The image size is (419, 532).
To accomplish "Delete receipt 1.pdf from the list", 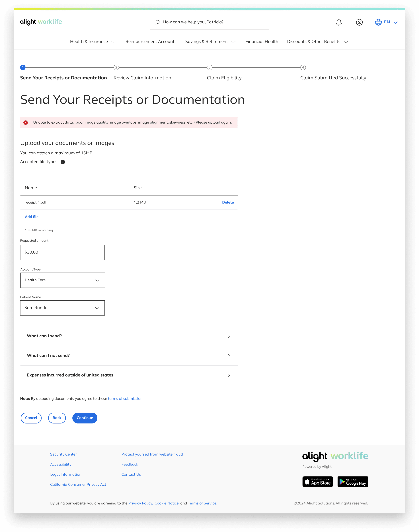I will pyautogui.click(x=228, y=202).
